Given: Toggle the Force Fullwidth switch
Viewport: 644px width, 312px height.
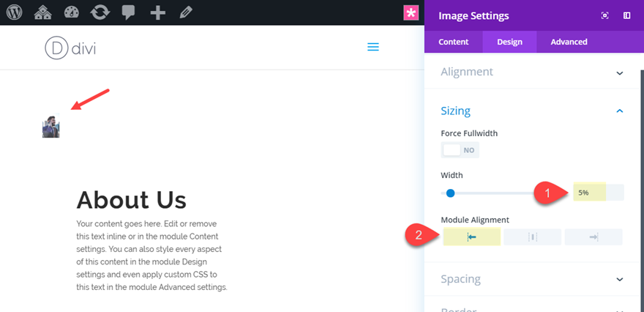Looking at the screenshot, I should click(460, 149).
